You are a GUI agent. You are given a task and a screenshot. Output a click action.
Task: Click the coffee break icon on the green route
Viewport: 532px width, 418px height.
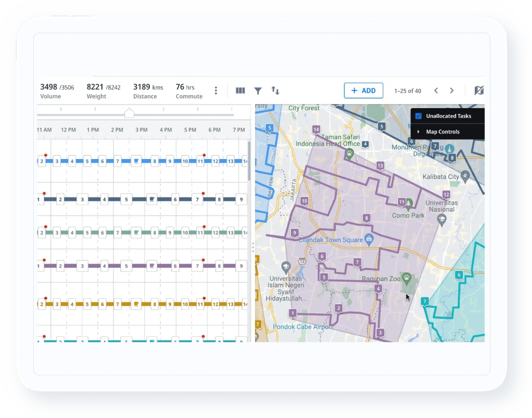[x=136, y=232]
